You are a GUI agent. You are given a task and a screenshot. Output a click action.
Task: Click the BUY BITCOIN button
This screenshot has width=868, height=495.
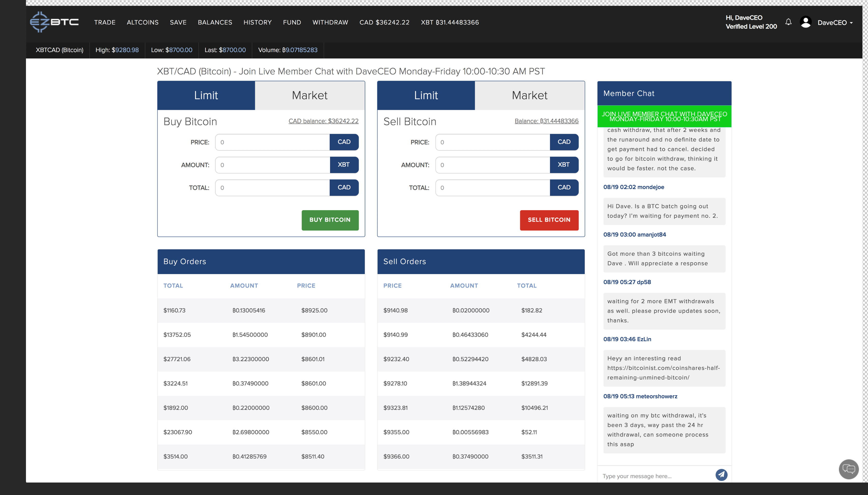pyautogui.click(x=330, y=220)
